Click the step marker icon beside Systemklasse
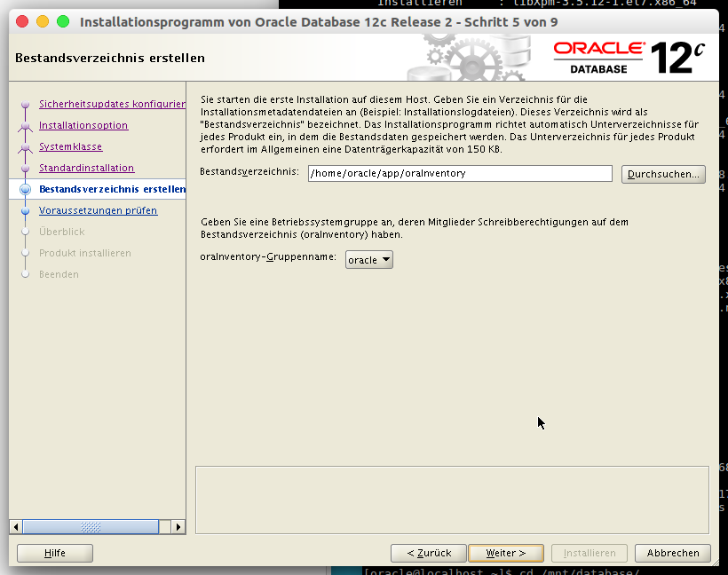Viewport: 728px width, 575px height. (27, 146)
